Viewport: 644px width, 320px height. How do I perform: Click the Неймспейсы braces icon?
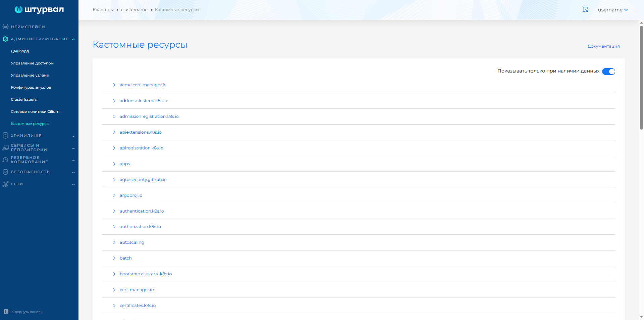(x=5, y=27)
